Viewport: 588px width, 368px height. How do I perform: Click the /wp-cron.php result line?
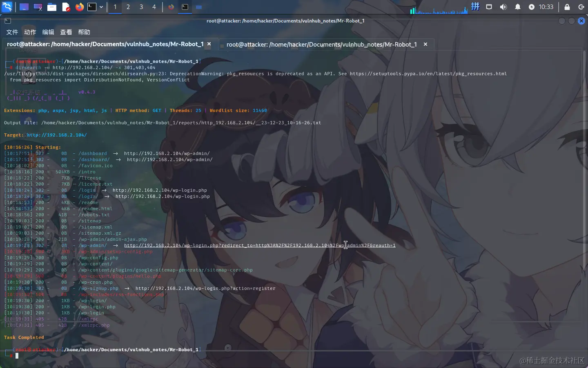[58, 282]
